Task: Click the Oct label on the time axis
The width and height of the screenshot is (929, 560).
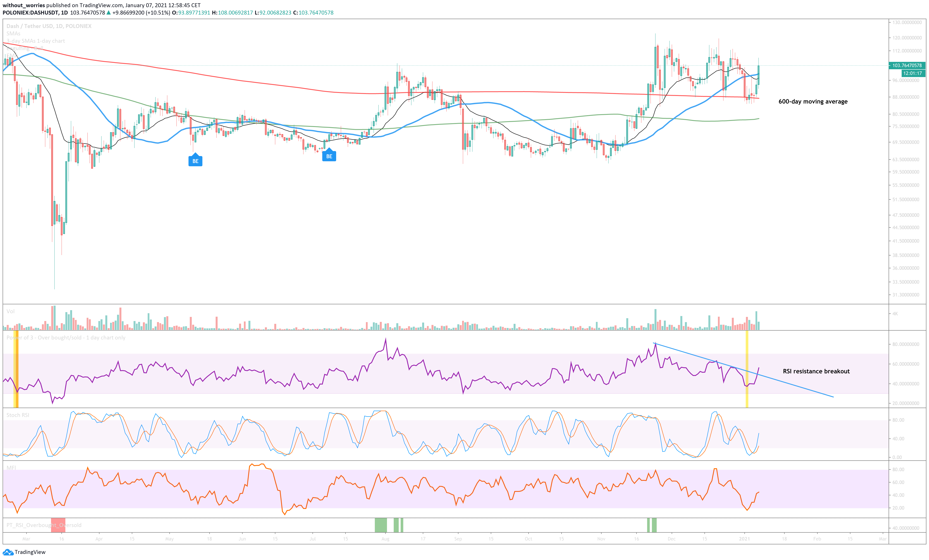Action: click(529, 539)
